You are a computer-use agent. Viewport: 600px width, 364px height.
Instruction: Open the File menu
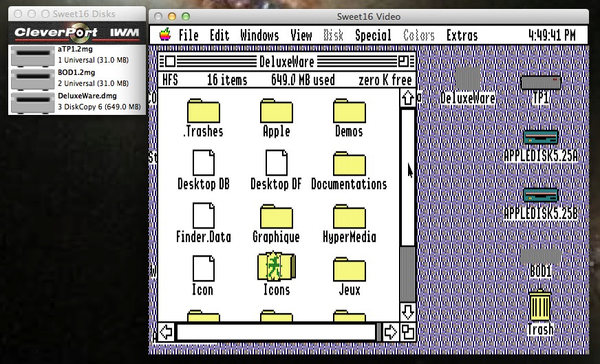coord(189,35)
